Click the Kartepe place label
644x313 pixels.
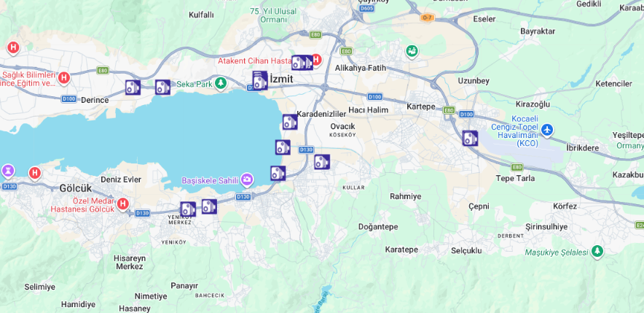coord(420,107)
